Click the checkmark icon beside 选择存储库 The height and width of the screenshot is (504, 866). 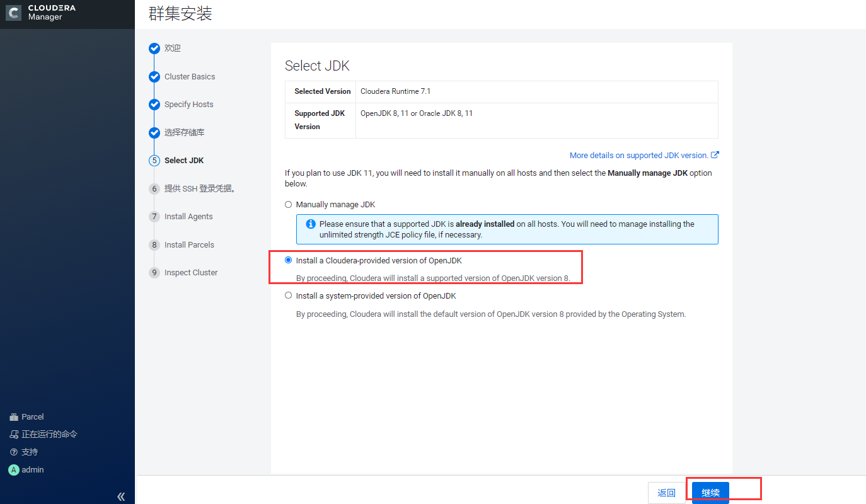pyautogui.click(x=154, y=133)
